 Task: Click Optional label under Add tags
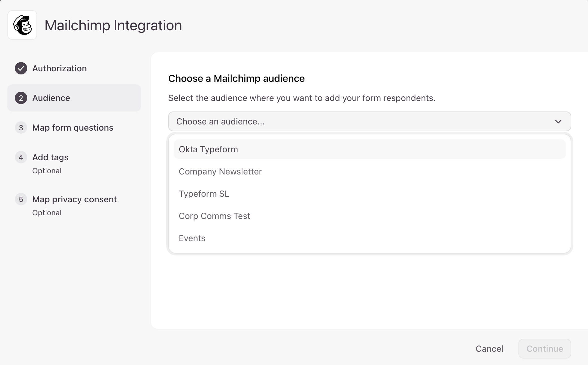coord(47,171)
